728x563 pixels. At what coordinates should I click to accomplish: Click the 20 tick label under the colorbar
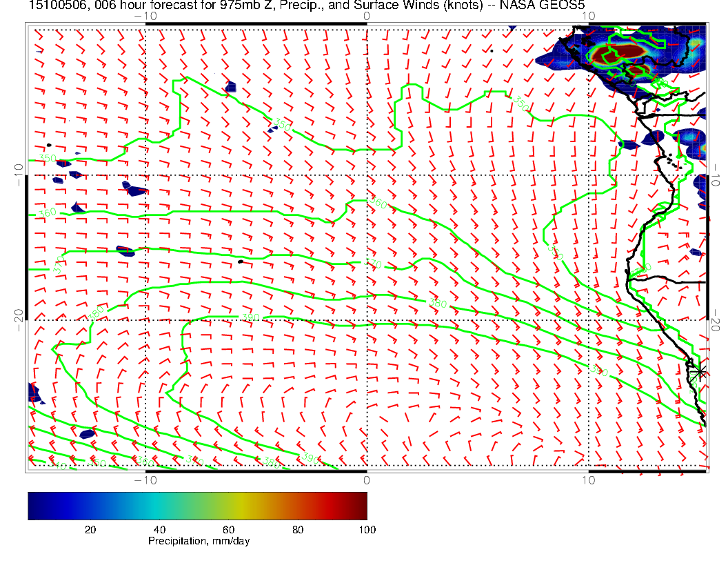(x=90, y=529)
